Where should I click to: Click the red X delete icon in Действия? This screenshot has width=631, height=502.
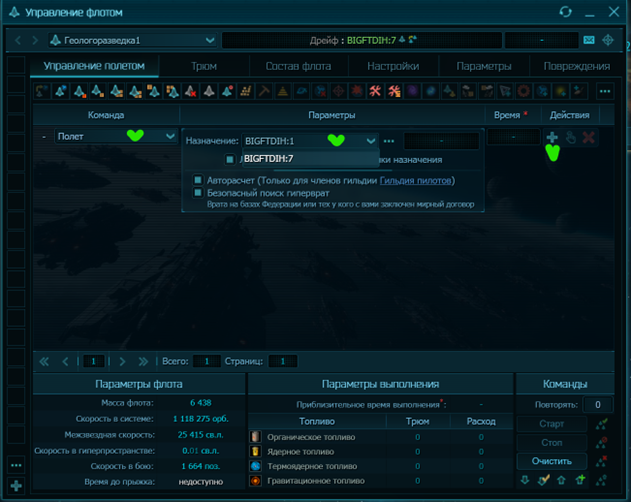click(x=589, y=137)
